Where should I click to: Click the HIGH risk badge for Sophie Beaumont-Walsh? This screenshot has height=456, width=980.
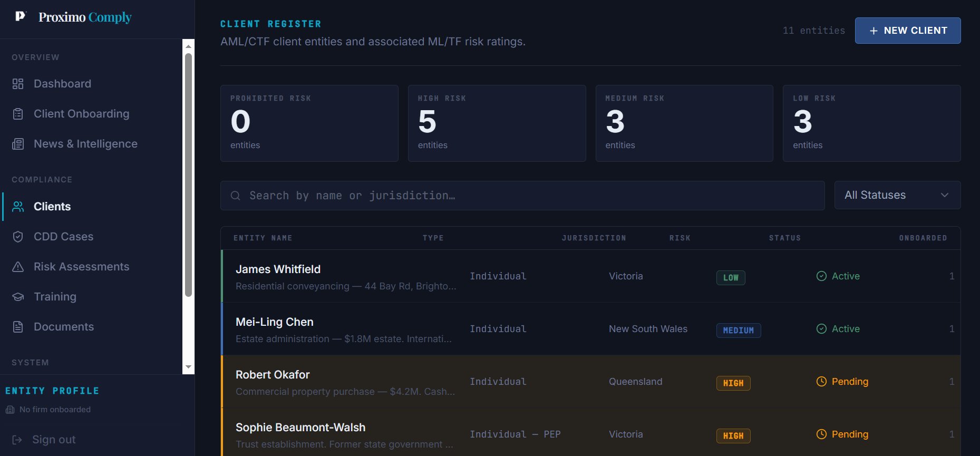pos(733,435)
